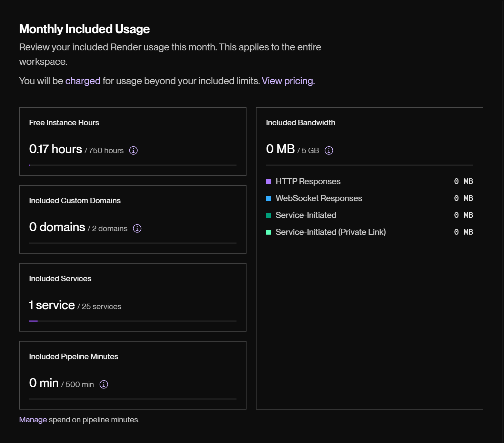Click the light green Private Link legend swatch
This screenshot has width=504, height=443.
269,232
